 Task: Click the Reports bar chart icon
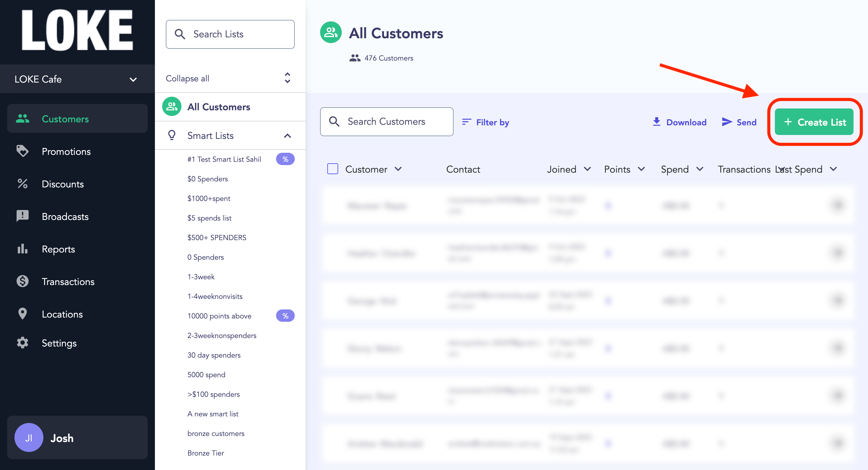click(23, 249)
